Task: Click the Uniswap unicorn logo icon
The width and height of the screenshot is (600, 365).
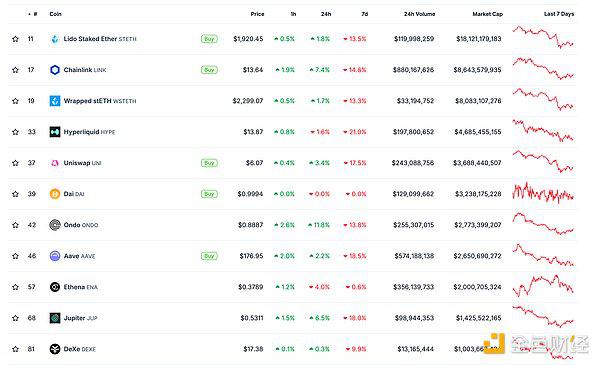Action: tap(55, 163)
